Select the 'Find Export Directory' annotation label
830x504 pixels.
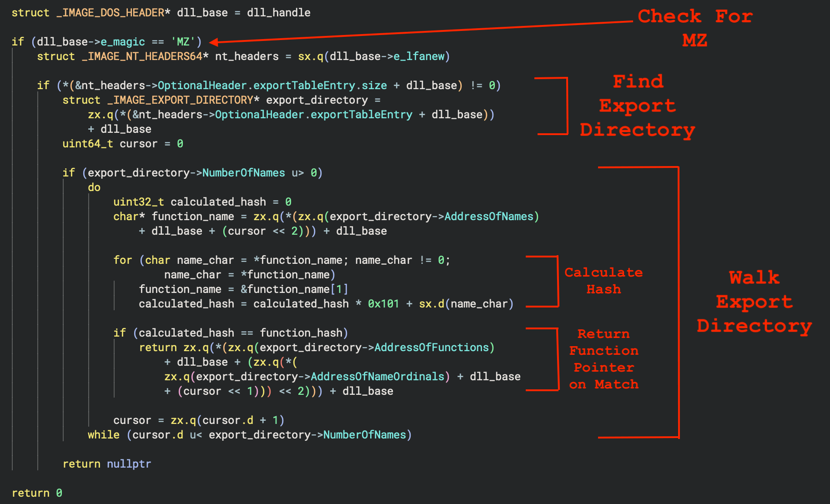click(637, 106)
